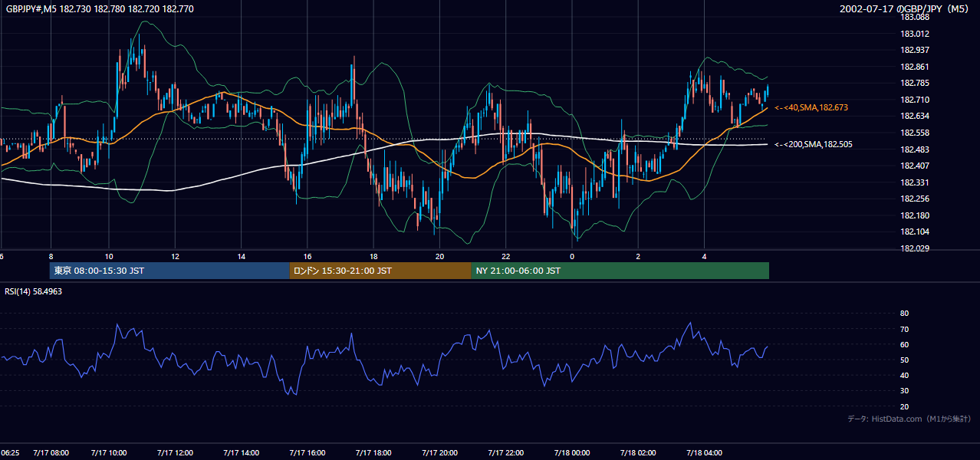Click price axis value 182.104

pyautogui.click(x=915, y=232)
